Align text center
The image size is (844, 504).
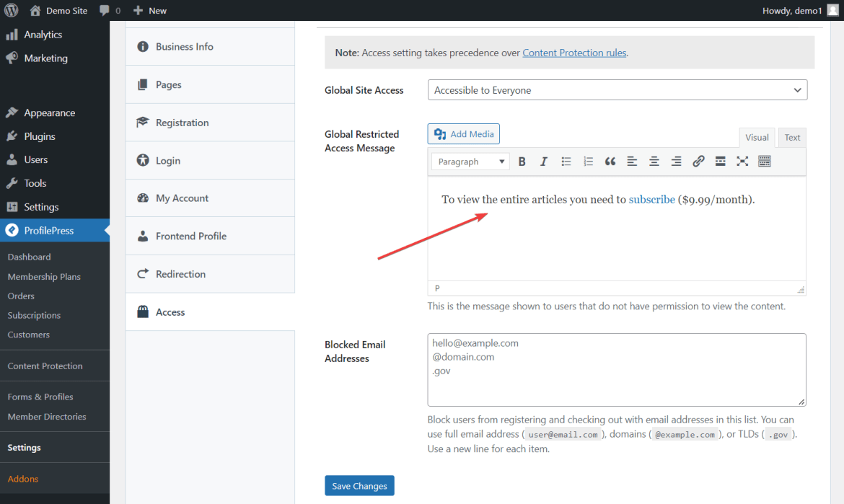654,162
